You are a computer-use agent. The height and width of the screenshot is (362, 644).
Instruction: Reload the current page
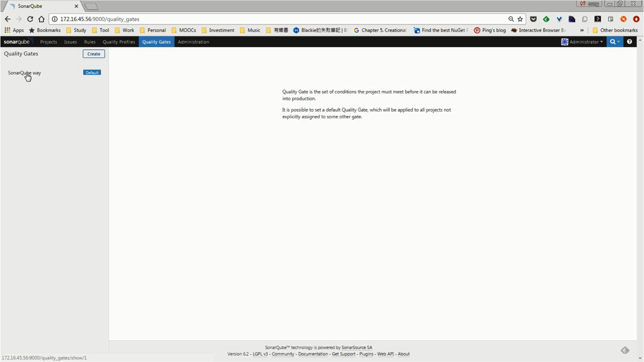click(30, 19)
